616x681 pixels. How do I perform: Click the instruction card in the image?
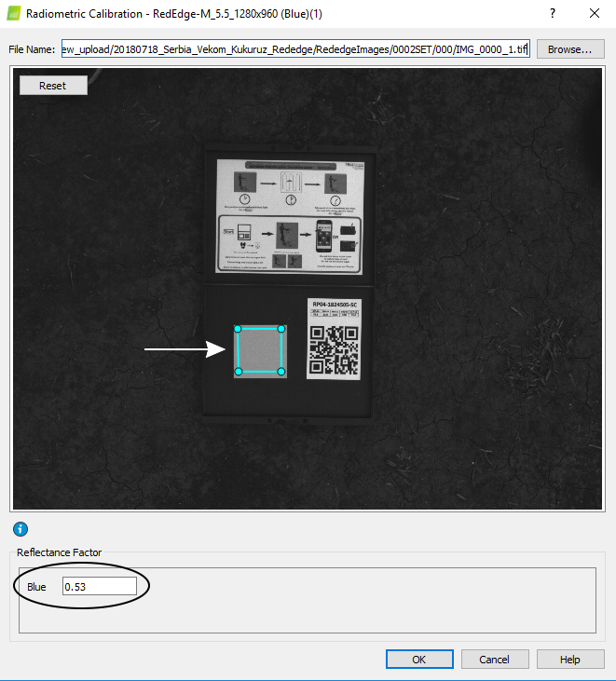point(289,216)
